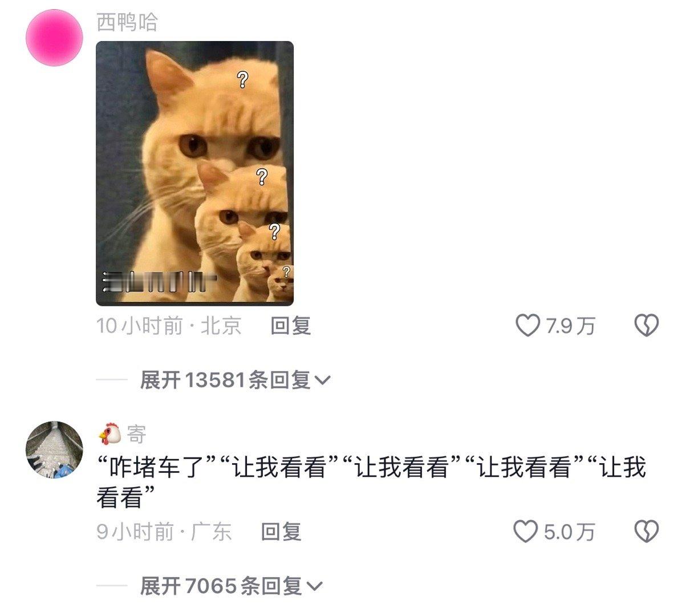Expand the 7065 replies thread
686x616 pixels.
pos(231,586)
